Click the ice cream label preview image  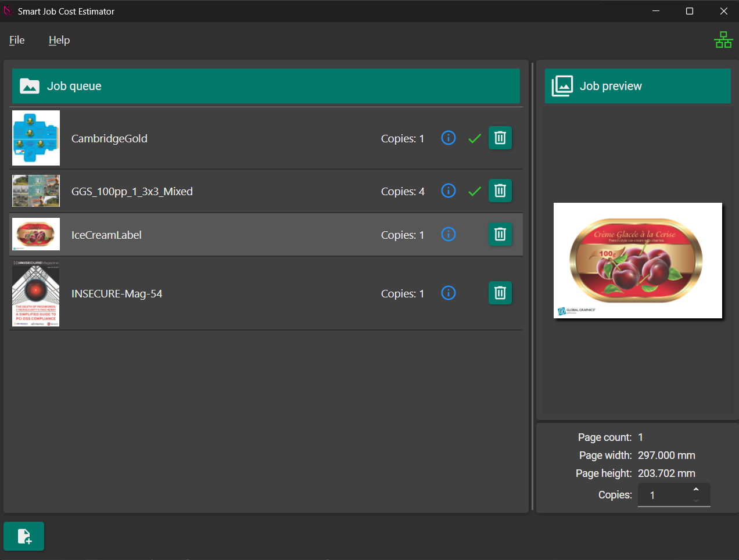point(637,261)
